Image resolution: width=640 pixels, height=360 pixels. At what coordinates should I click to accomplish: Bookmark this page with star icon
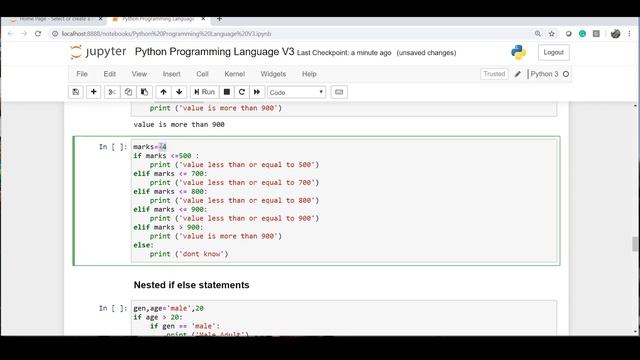click(551, 34)
